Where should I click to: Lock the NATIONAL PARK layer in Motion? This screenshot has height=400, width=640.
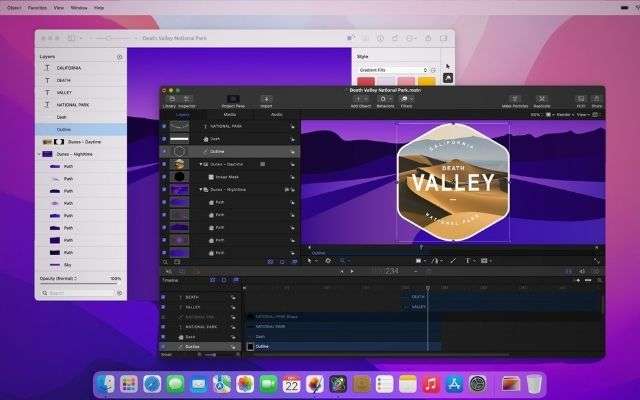pyautogui.click(x=293, y=127)
